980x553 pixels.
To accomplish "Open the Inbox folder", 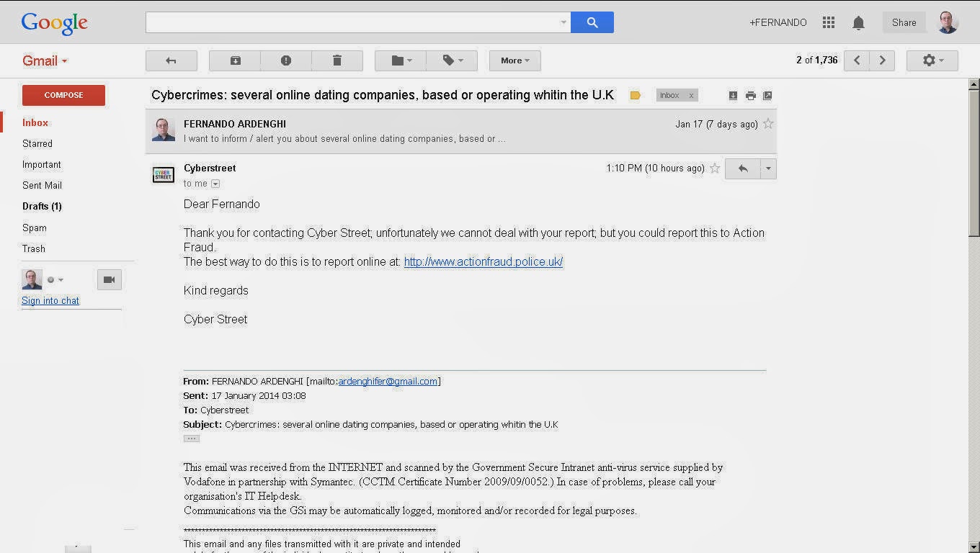I will [35, 122].
